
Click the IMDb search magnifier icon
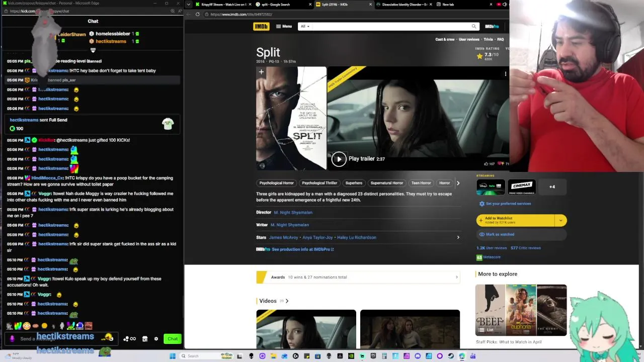[473, 26]
